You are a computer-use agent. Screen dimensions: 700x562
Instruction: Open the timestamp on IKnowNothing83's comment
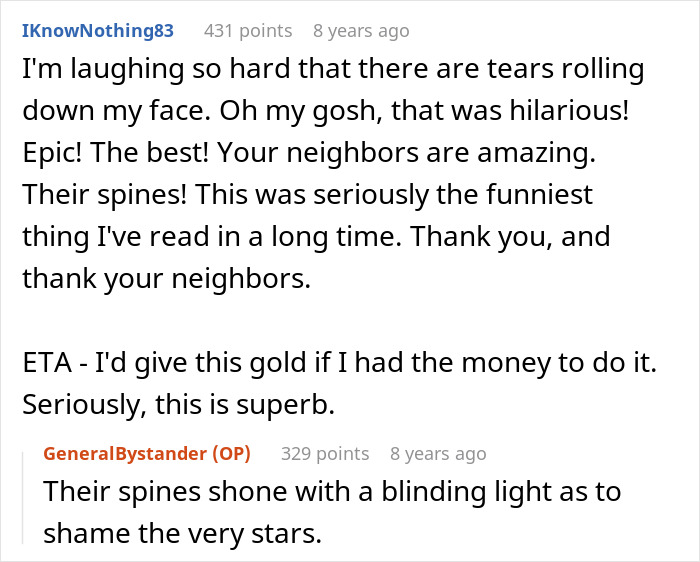(x=361, y=31)
